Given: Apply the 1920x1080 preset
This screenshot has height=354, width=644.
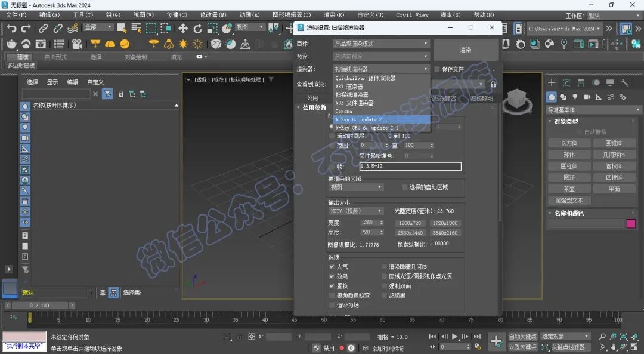Looking at the screenshot, I should click(445, 223).
